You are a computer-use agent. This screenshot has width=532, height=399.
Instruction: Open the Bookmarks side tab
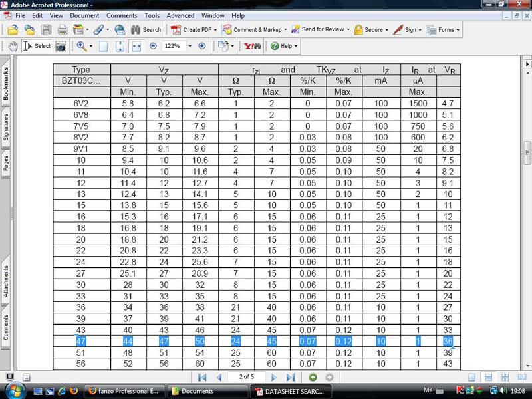pos(6,84)
